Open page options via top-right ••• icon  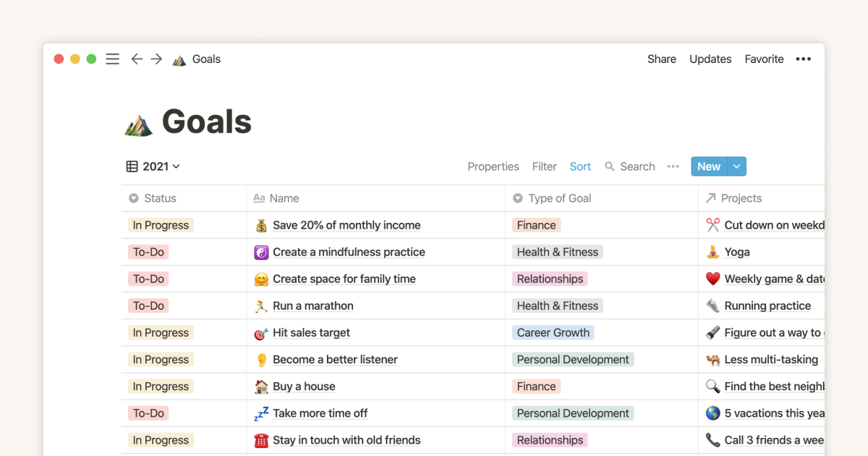[x=803, y=59]
